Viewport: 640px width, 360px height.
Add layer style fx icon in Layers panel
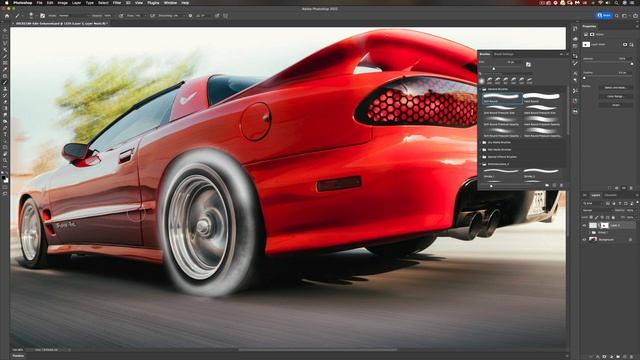[598, 357]
